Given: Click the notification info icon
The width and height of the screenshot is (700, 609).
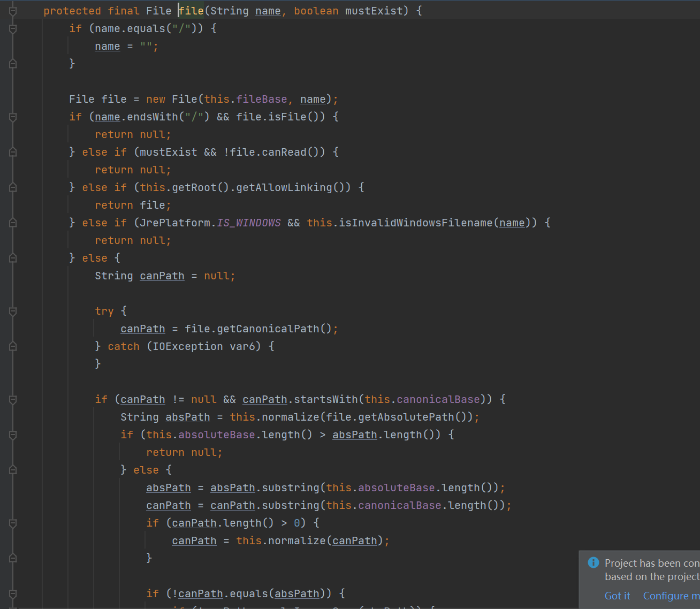Looking at the screenshot, I should tap(593, 562).
